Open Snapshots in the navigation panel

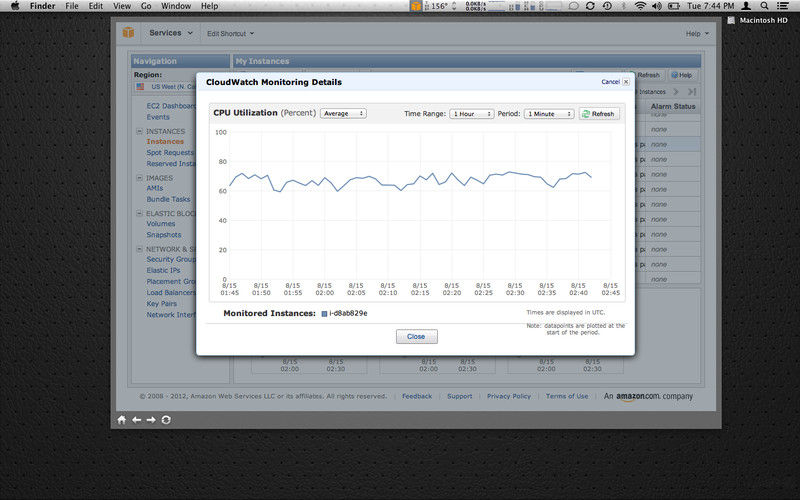tap(164, 235)
